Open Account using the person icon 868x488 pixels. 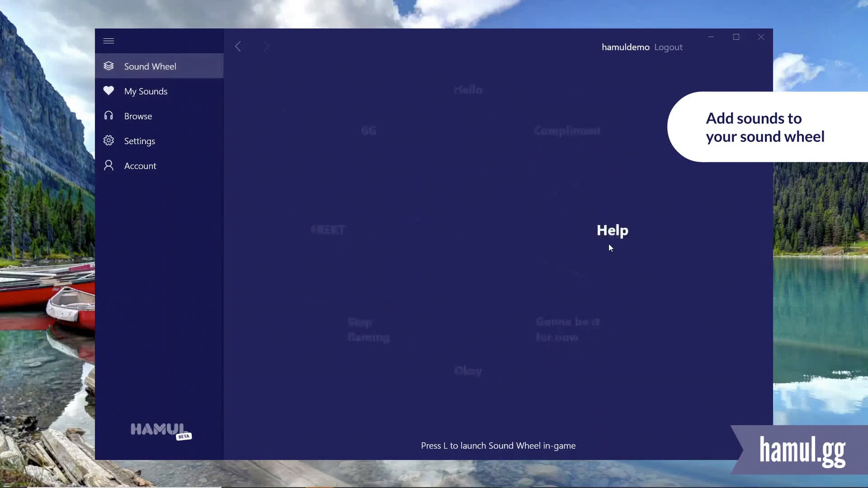click(108, 165)
